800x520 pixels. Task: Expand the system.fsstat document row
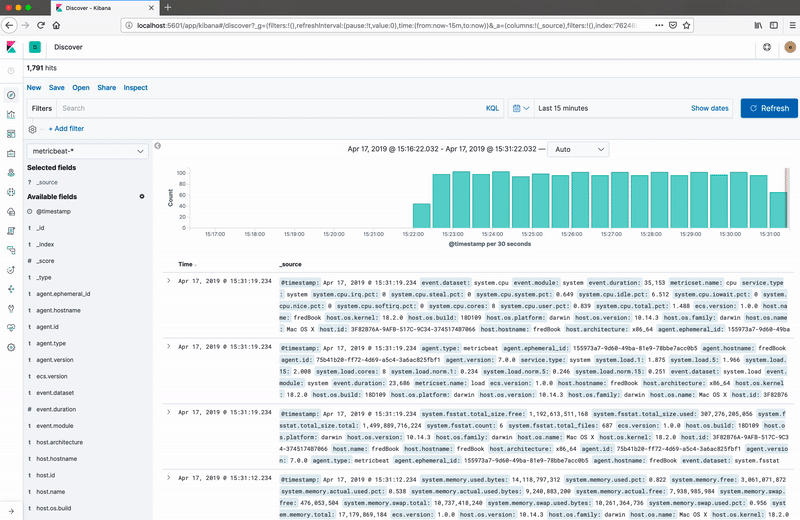[x=169, y=412]
